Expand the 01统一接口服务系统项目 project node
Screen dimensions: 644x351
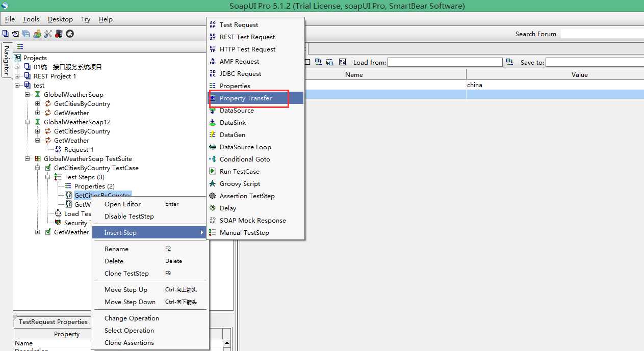point(17,67)
